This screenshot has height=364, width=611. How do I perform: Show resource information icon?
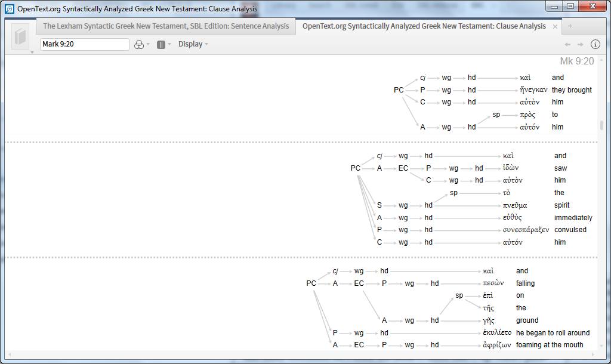click(x=595, y=44)
